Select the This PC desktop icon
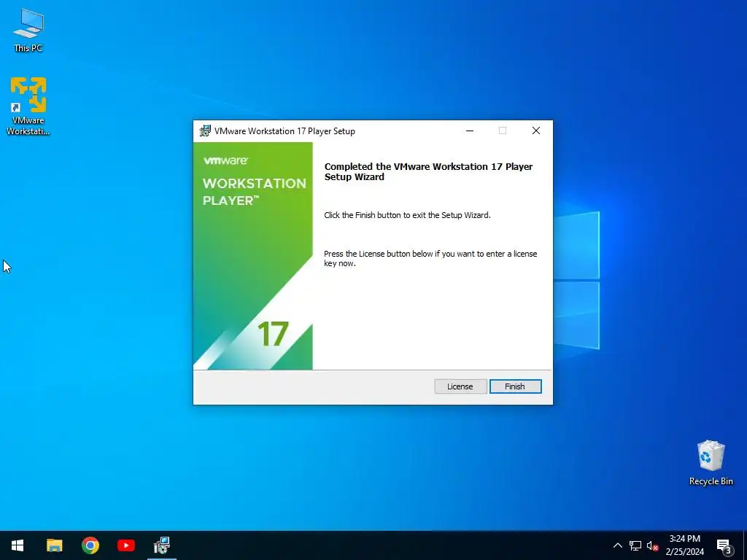This screenshot has height=560, width=747. click(x=28, y=30)
